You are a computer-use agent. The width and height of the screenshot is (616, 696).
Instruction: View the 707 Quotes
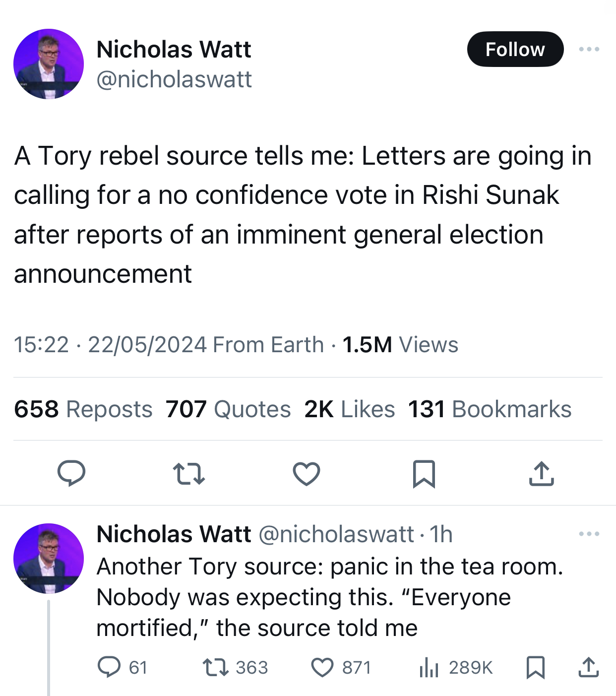[228, 409]
